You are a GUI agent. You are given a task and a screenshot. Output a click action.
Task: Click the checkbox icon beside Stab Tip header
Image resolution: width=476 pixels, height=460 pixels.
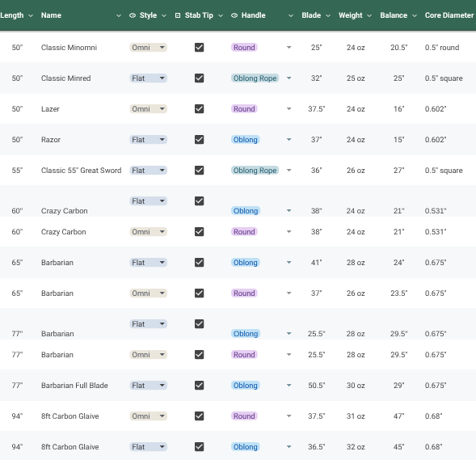[178, 15]
